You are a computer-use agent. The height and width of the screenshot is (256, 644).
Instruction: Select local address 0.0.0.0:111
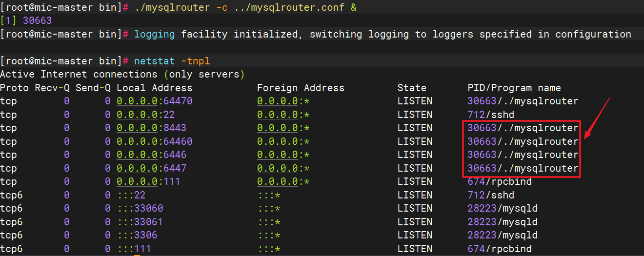[x=149, y=181]
